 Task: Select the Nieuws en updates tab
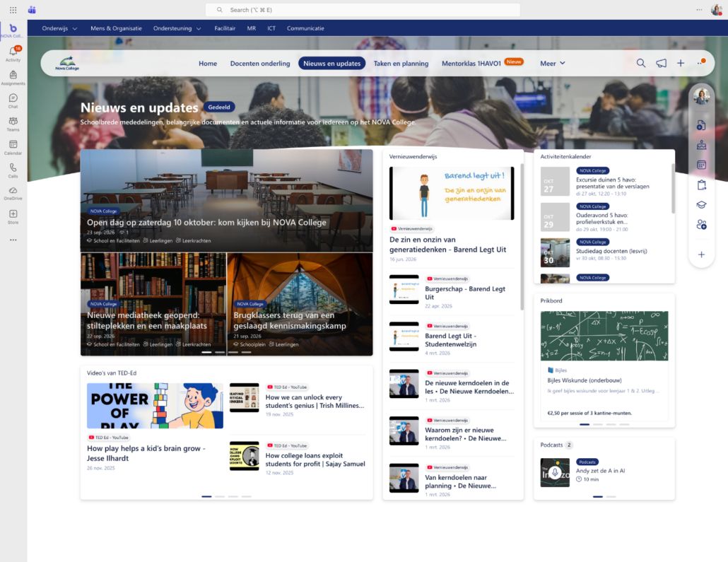pyautogui.click(x=332, y=63)
